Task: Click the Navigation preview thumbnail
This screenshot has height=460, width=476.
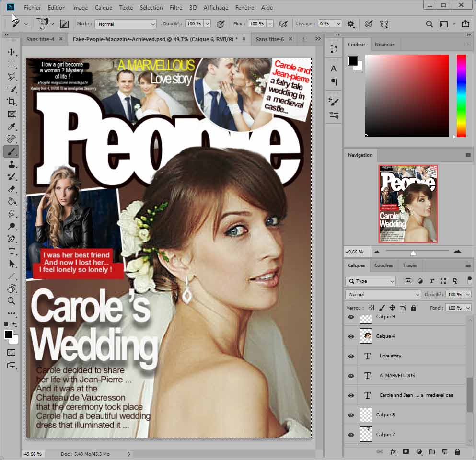Action: pyautogui.click(x=408, y=204)
